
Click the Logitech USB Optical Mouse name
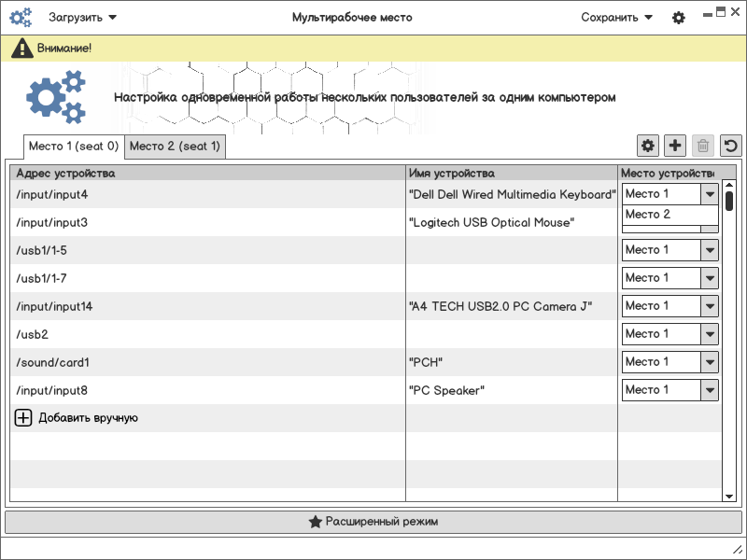tap(492, 222)
